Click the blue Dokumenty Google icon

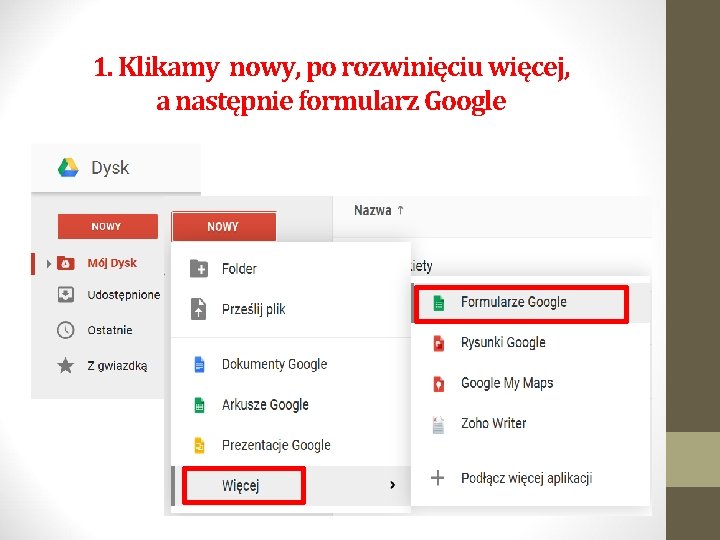coord(199,364)
